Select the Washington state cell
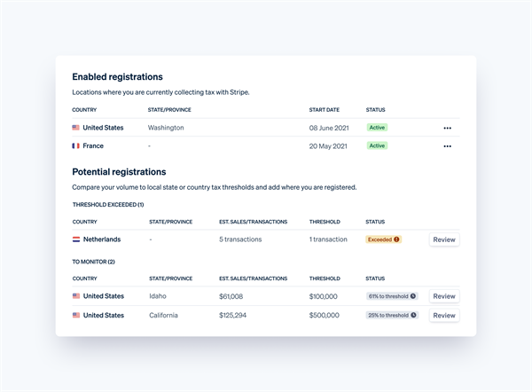Image resolution: width=532 pixels, height=392 pixels. 166,128
